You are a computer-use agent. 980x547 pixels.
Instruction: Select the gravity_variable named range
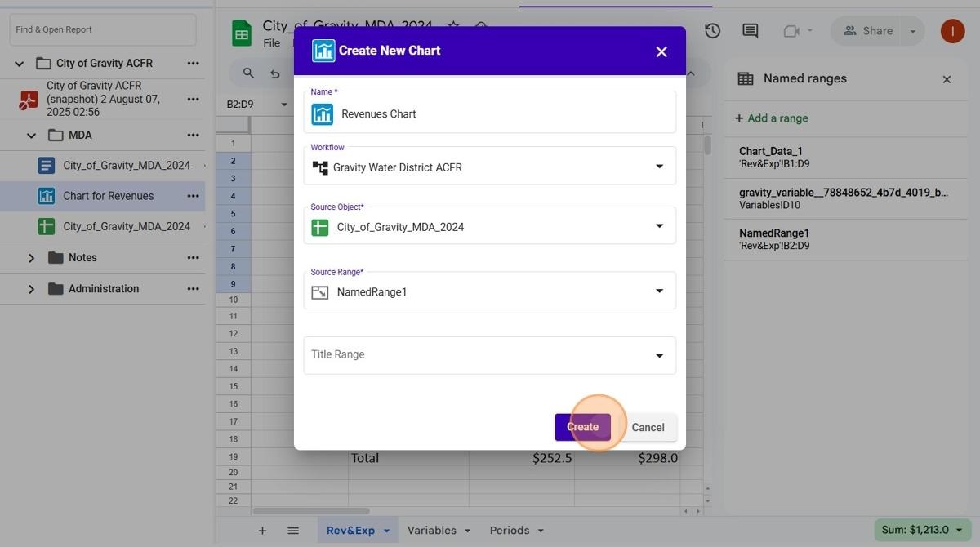click(845, 198)
